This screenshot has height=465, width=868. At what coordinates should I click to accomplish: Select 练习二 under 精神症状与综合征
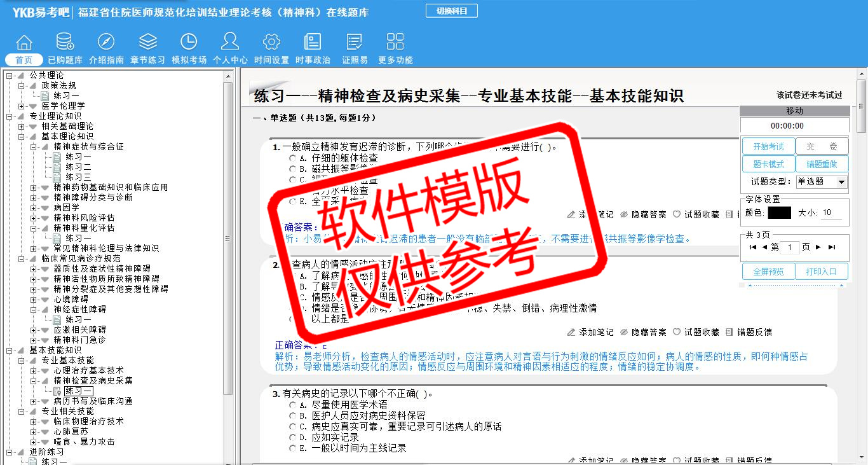(x=78, y=167)
